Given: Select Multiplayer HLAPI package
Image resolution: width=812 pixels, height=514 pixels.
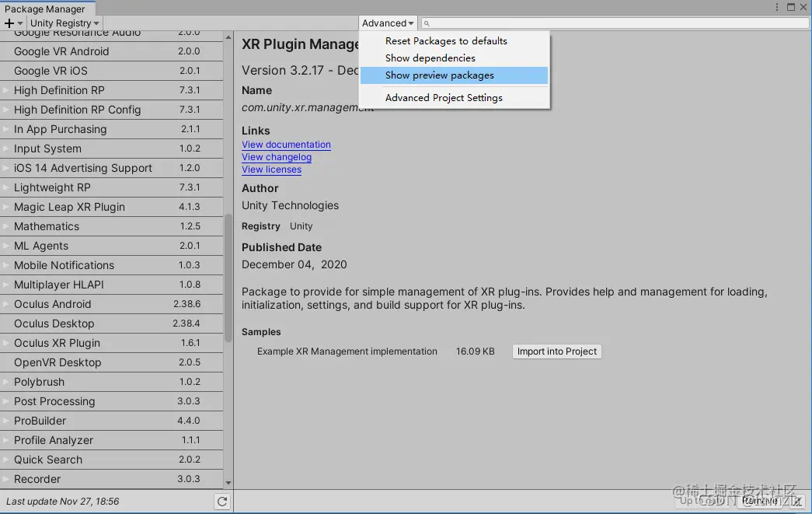Looking at the screenshot, I should coord(111,285).
